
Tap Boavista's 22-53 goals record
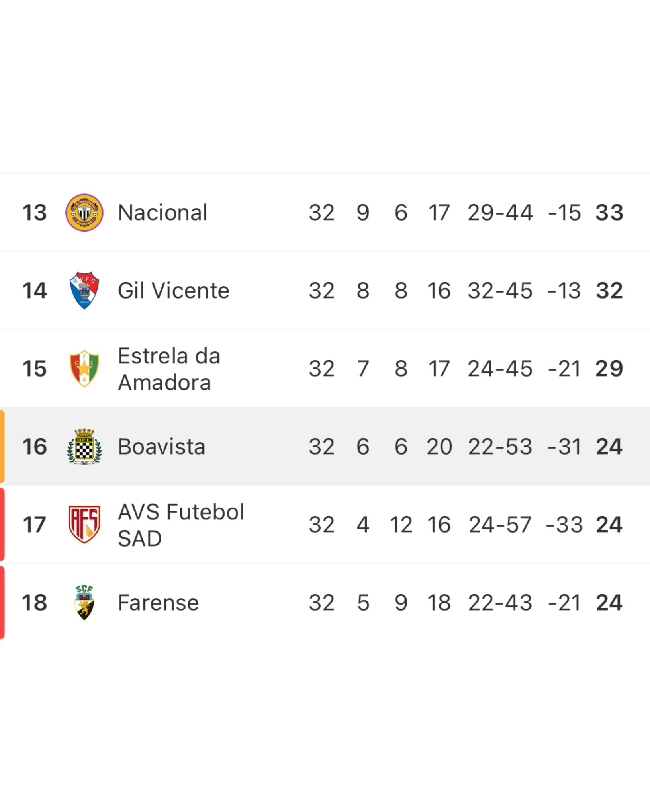(500, 447)
